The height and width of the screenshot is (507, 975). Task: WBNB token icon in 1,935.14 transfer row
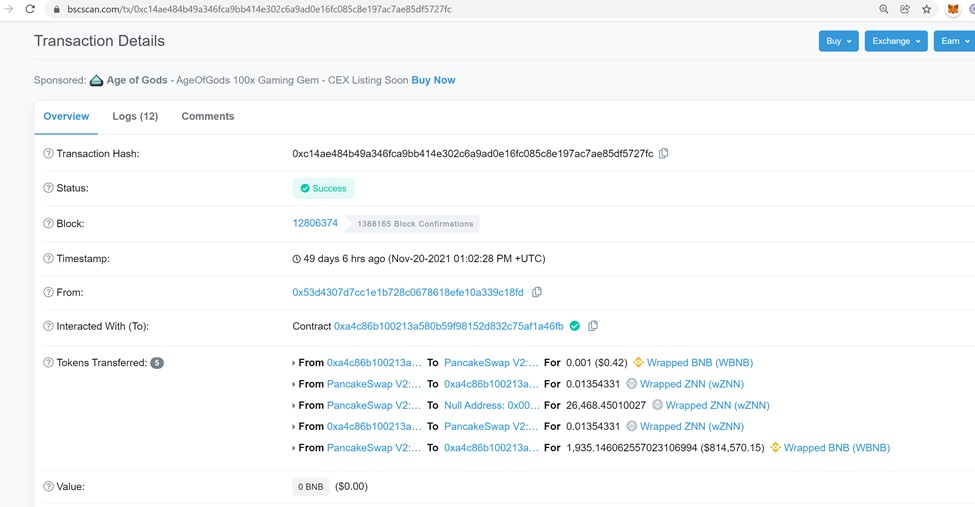tap(775, 448)
